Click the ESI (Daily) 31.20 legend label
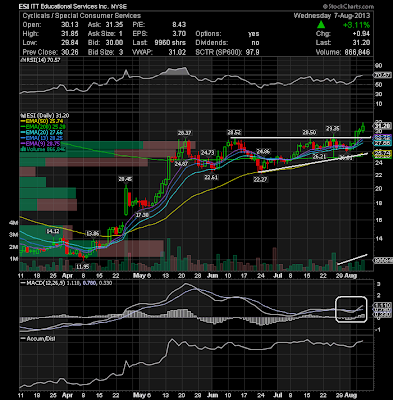Viewport: 393px width, 400px height. coord(45,115)
